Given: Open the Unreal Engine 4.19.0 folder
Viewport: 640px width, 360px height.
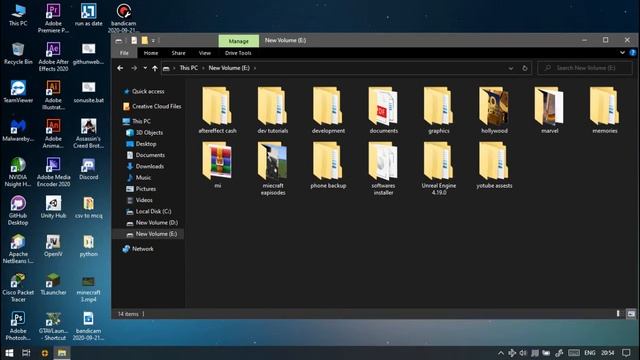Looking at the screenshot, I should click(439, 168).
